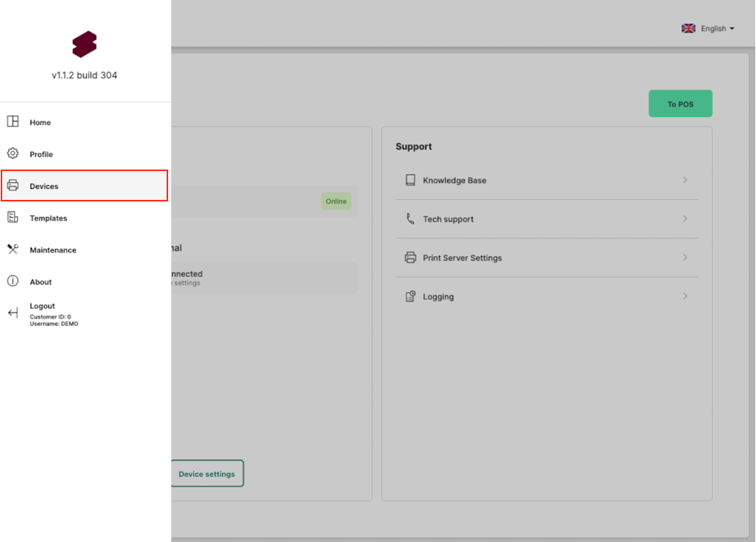Viewport: 756px width, 542px height.
Task: Click the Device settings button
Action: (207, 474)
